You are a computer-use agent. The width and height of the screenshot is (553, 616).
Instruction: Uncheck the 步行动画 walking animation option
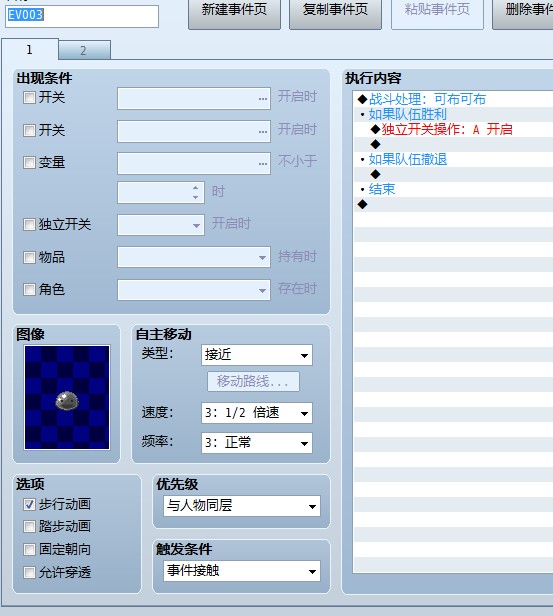coord(29,504)
